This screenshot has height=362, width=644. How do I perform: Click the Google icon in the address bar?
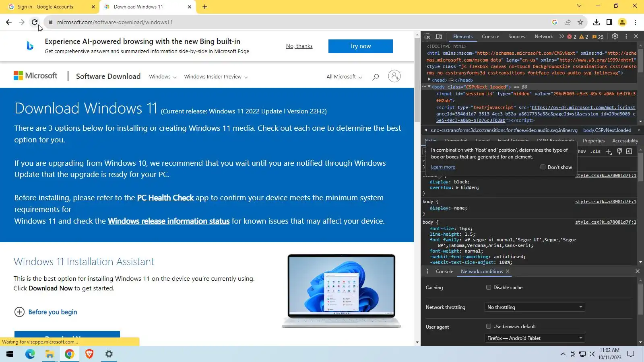pos(555,22)
